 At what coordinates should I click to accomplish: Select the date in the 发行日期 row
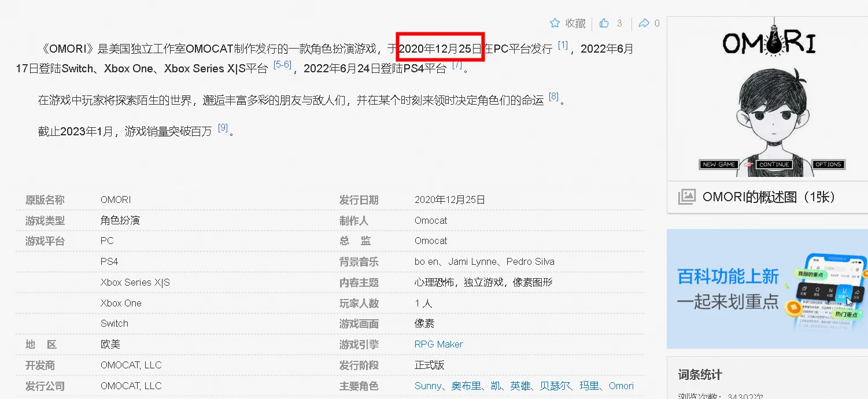[x=450, y=199]
